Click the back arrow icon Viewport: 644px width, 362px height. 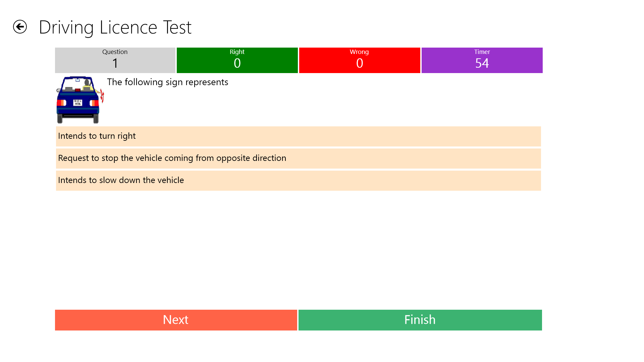pos(20,26)
